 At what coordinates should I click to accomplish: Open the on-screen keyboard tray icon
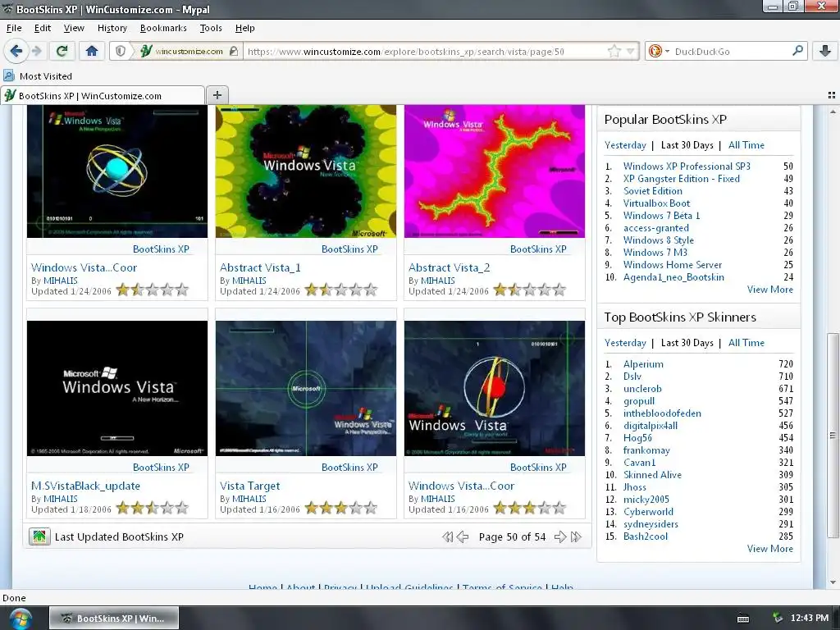(x=743, y=619)
